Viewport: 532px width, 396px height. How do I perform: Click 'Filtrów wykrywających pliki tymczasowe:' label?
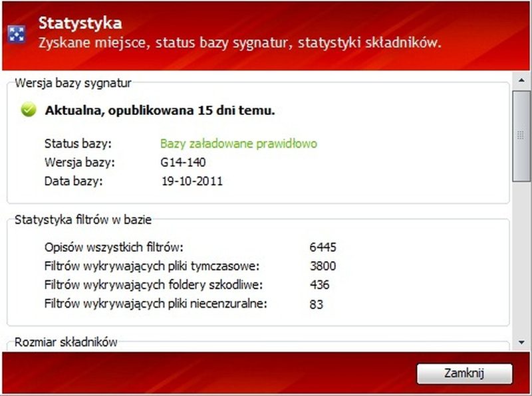[152, 266]
